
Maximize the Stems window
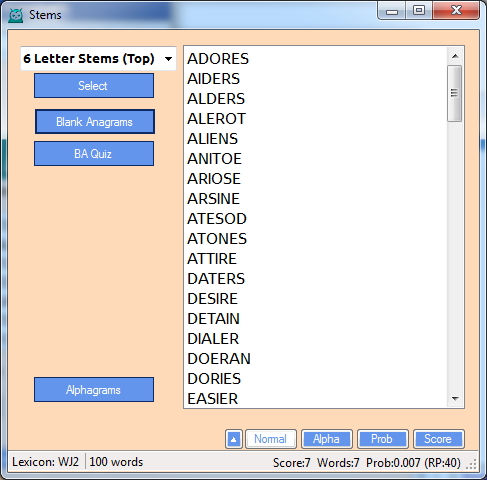[x=419, y=10]
